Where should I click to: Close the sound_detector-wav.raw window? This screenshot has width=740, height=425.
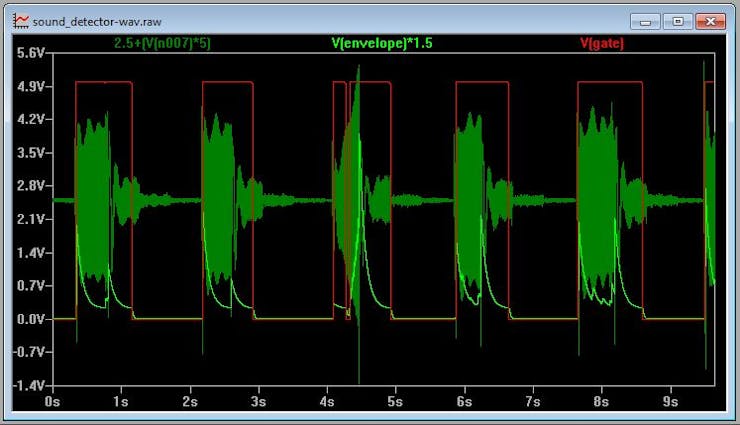[x=710, y=22]
